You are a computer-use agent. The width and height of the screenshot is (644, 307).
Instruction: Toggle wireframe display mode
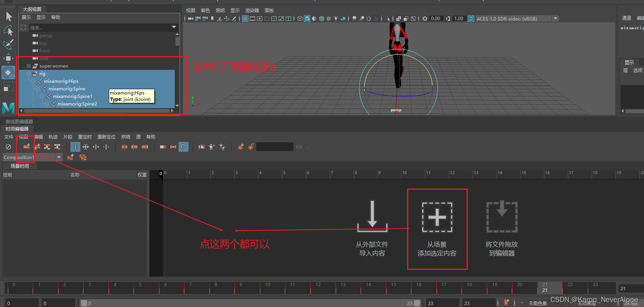click(300, 19)
